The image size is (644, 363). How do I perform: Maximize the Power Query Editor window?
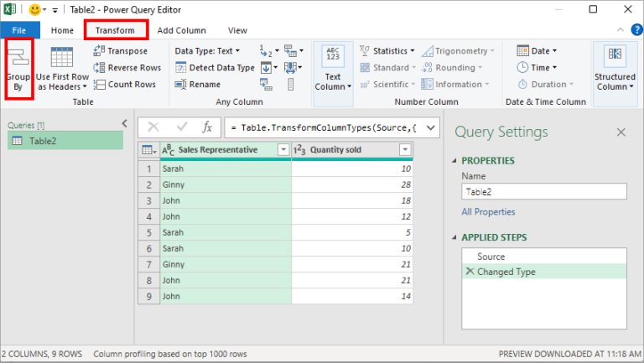[x=593, y=9]
